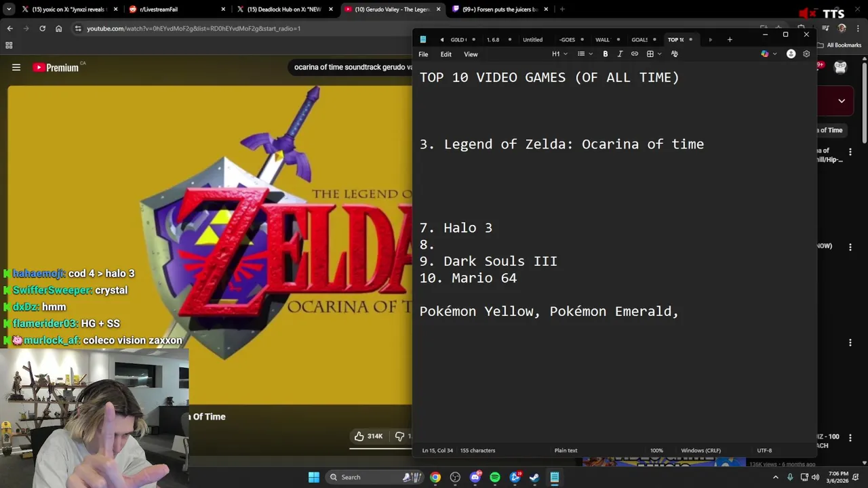Close the r/LivestreamFail Chrome tab
This screenshot has height=488, width=868.
223,9
